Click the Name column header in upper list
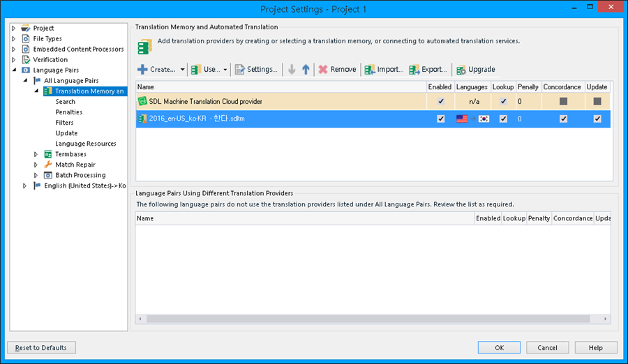Screen dimensions: 628x364 [281, 87]
